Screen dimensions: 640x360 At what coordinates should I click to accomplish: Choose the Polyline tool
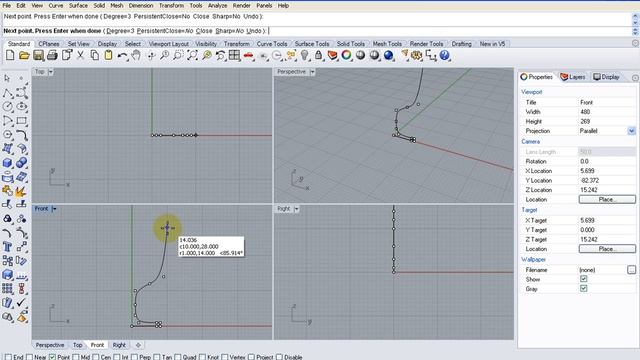[x=7, y=93]
